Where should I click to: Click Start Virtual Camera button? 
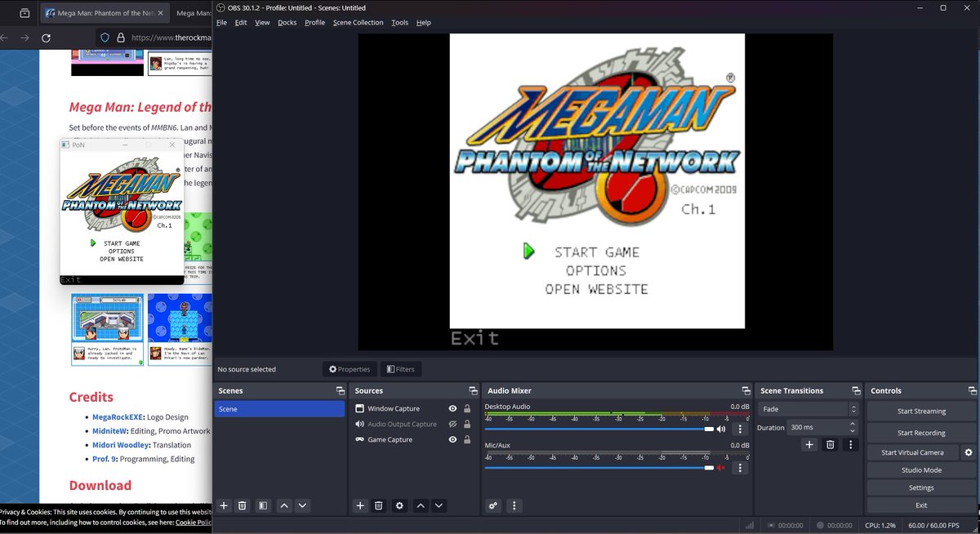pos(913,452)
